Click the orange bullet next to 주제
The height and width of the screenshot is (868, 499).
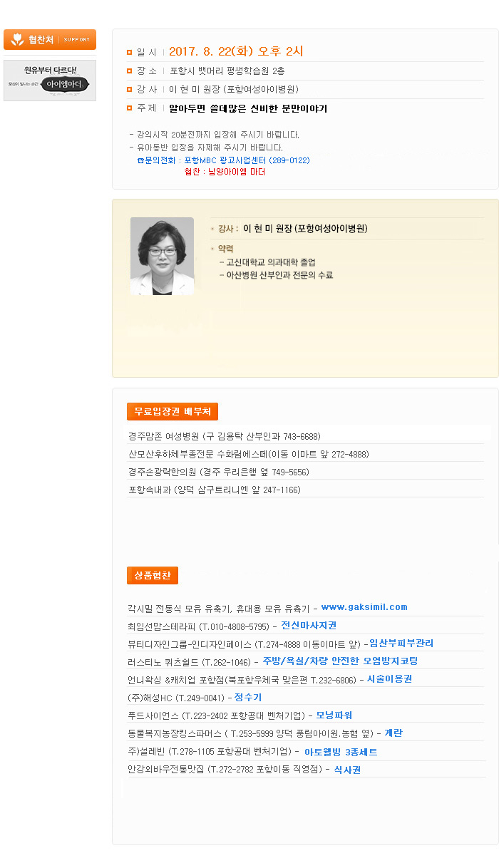coord(129,108)
